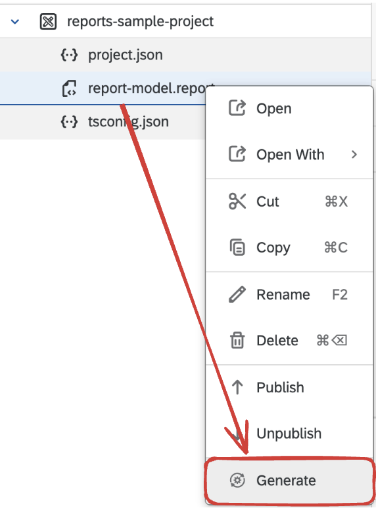Viewport: 376px width, 510px height.
Task: Collapse the reports-sample-project tree node
Action: (x=15, y=22)
